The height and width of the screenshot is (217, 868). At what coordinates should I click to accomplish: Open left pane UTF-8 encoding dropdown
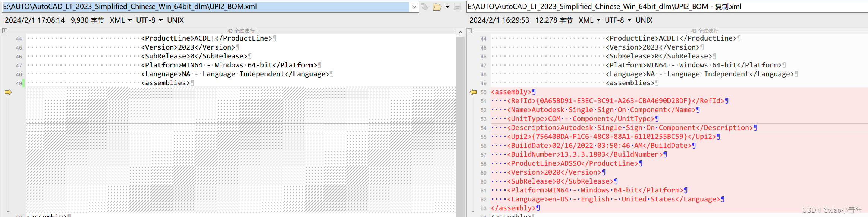(x=150, y=20)
